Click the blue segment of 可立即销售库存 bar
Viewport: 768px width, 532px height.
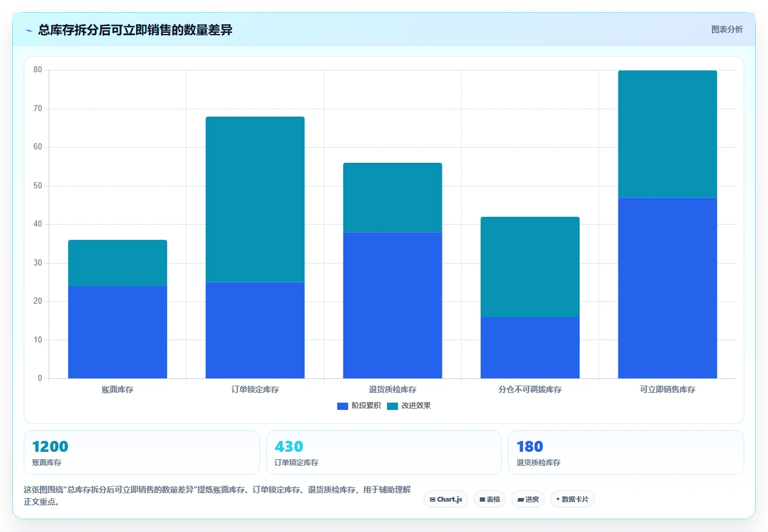click(668, 288)
